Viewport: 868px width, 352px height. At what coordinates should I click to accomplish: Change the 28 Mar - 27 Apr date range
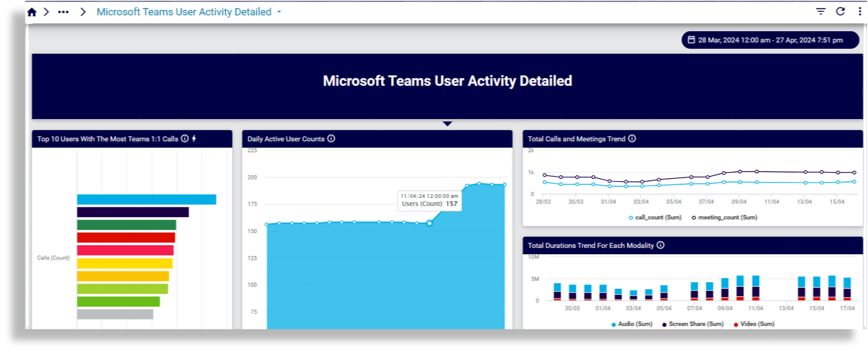coord(770,40)
